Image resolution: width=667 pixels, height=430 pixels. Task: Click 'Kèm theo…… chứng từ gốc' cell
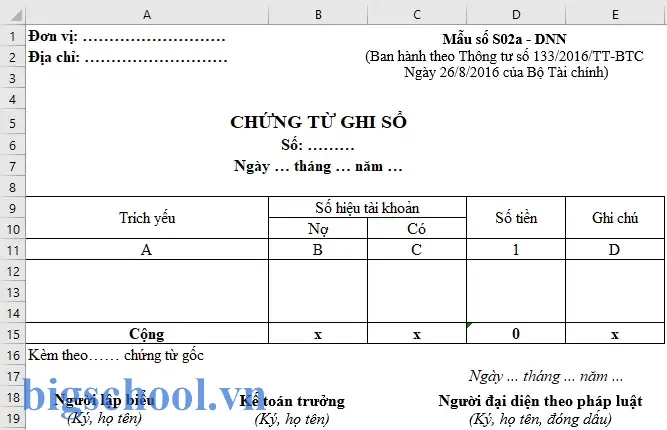[116, 356]
